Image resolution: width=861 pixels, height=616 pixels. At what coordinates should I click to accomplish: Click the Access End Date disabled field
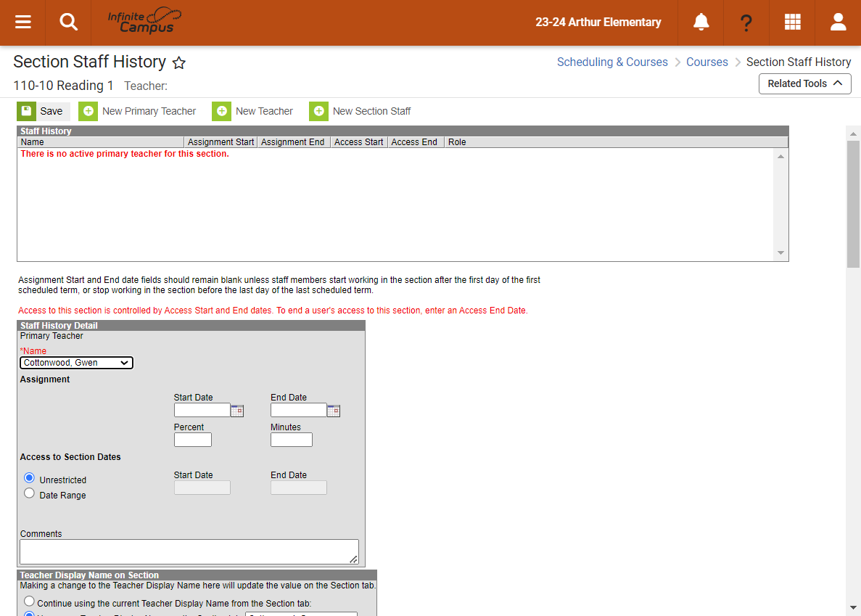pyautogui.click(x=299, y=488)
